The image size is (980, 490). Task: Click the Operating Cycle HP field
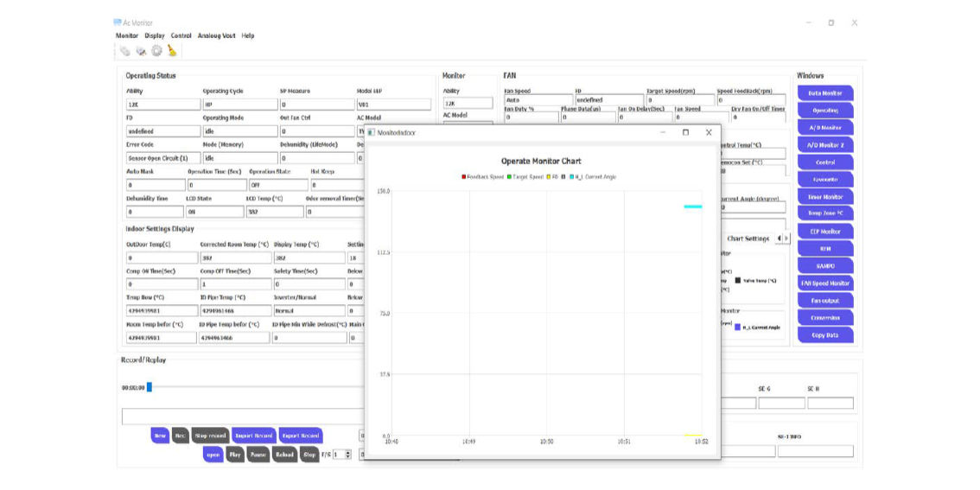click(x=240, y=105)
